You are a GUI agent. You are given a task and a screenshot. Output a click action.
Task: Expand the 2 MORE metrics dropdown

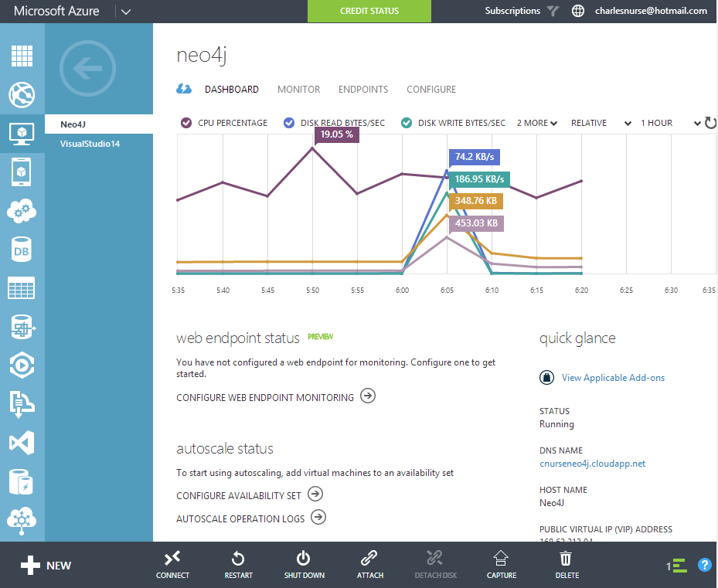536,123
